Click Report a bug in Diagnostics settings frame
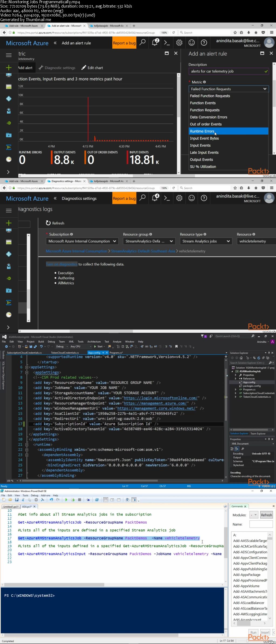 click(x=124, y=198)
